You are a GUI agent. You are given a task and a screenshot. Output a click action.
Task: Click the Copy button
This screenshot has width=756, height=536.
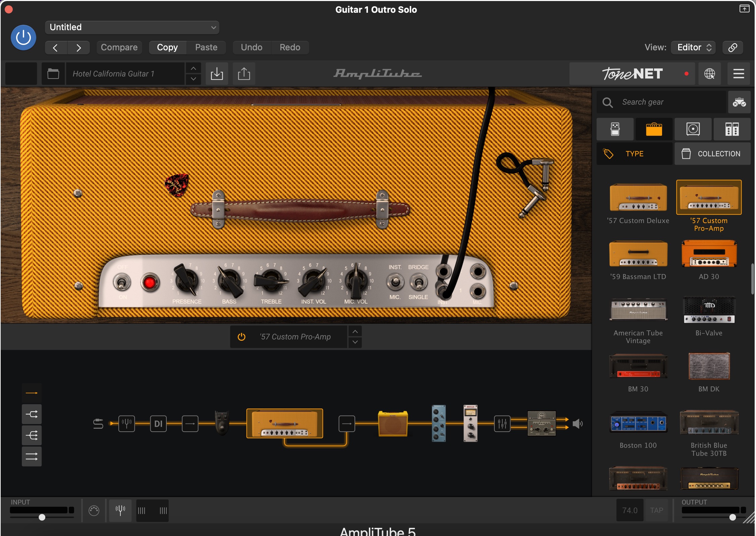167,47
